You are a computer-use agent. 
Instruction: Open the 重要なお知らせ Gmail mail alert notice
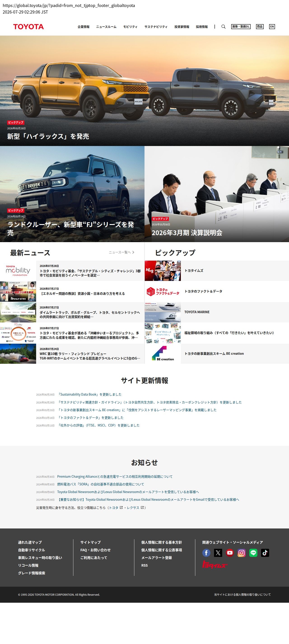[148, 500]
